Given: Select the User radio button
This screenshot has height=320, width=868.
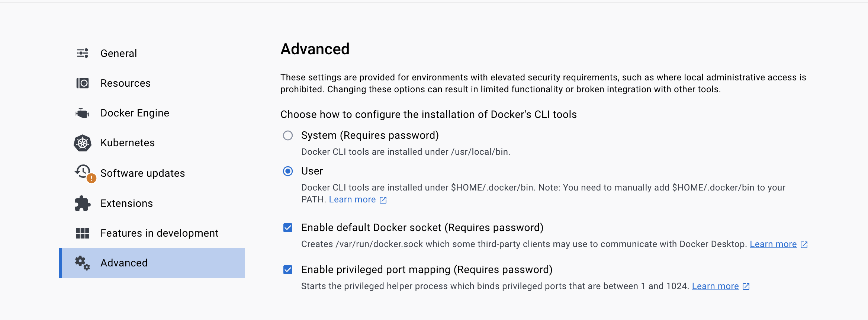Looking at the screenshot, I should point(288,171).
